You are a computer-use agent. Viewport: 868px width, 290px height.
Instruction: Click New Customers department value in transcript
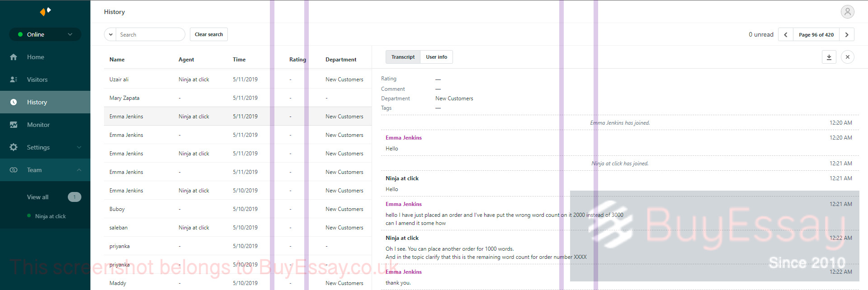(454, 98)
